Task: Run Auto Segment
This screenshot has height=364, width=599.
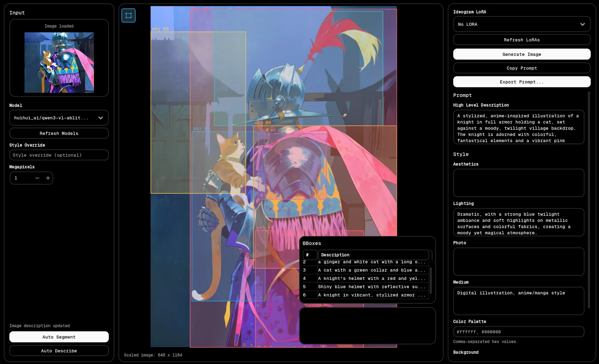Action: [59, 337]
